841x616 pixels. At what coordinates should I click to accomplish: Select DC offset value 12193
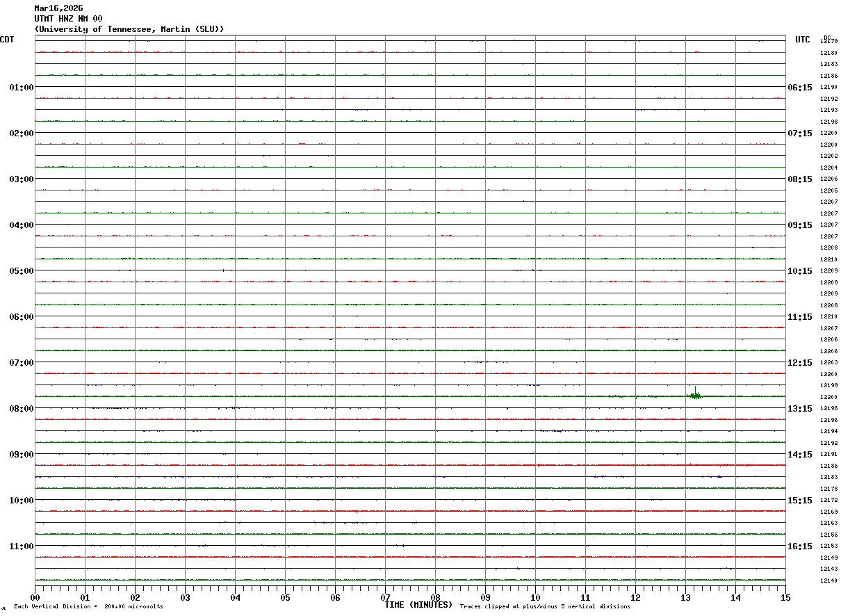tap(828, 110)
